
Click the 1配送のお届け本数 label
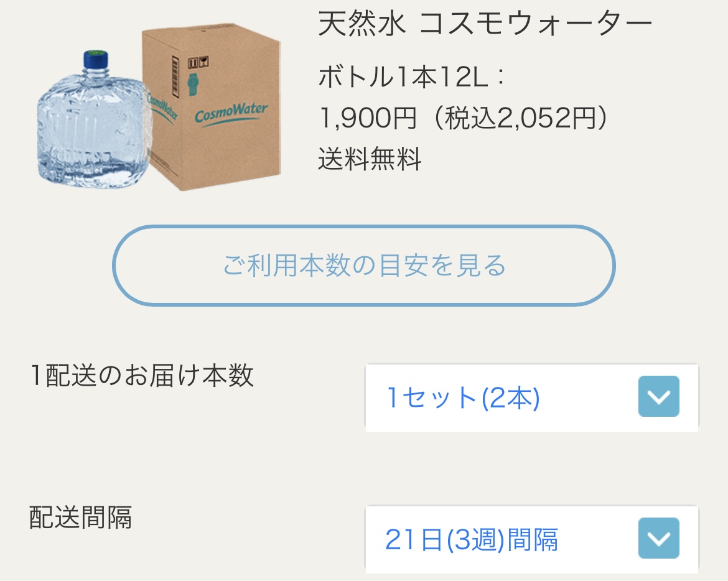[x=142, y=376]
